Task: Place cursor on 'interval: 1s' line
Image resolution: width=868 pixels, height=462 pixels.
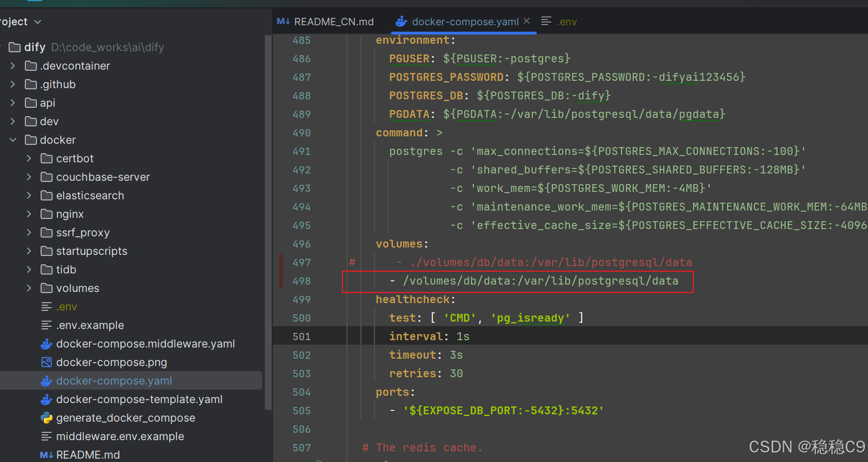Action: [x=430, y=336]
